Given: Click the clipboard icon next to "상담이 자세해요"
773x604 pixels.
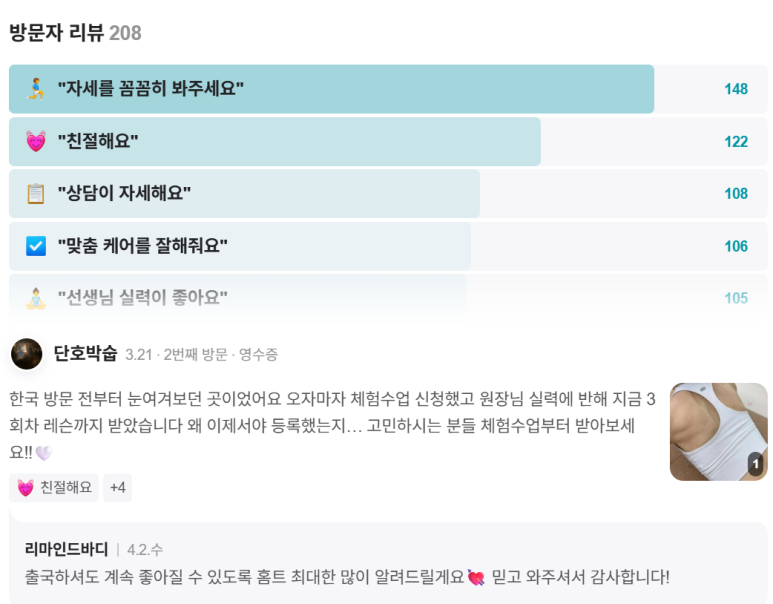Looking at the screenshot, I should [36, 193].
